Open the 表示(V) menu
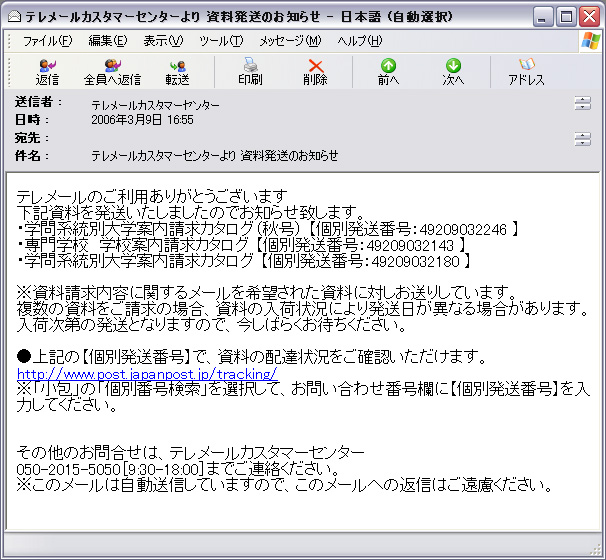Screen dimensions: 606x560 tap(163, 41)
